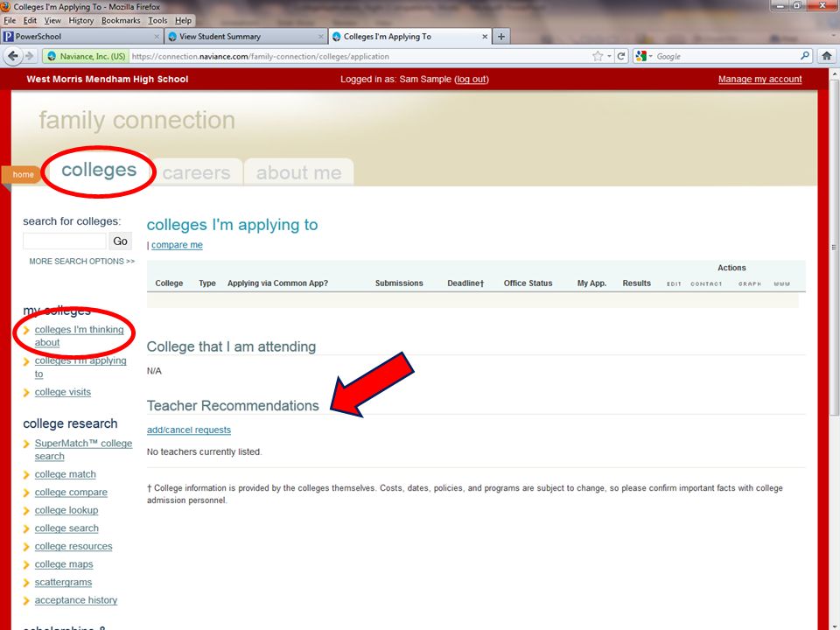Click the Deadline column header

[x=465, y=283]
